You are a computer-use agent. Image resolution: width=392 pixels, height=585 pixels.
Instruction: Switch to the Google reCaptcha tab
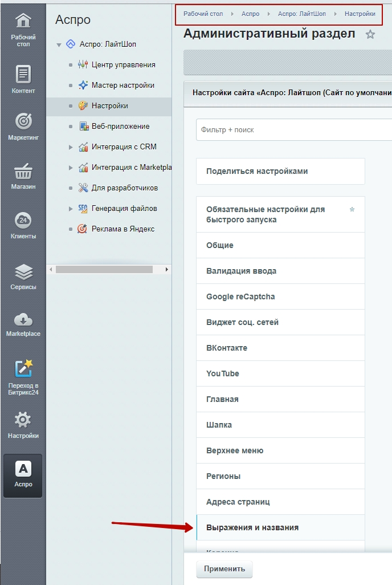(280, 296)
